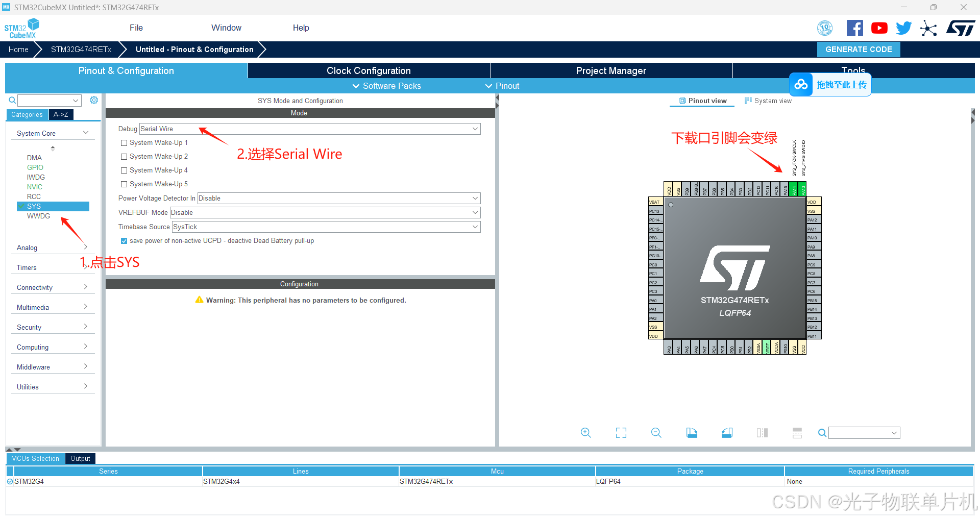Select NVIC in System Core list

[x=35, y=187]
